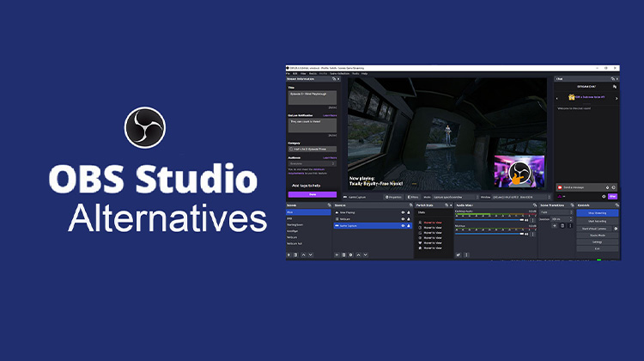Open Mic/Aux three-dot options
Viewport: 644px width, 361px height.
(533, 234)
